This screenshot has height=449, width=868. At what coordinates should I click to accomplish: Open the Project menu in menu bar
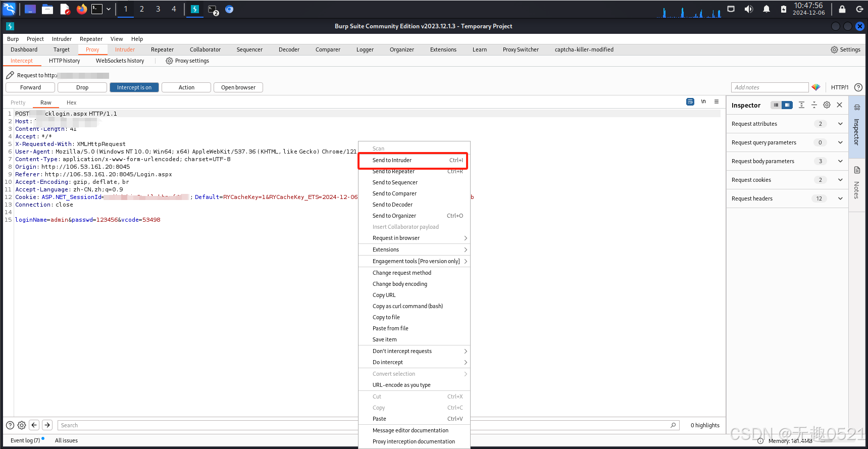[35, 39]
